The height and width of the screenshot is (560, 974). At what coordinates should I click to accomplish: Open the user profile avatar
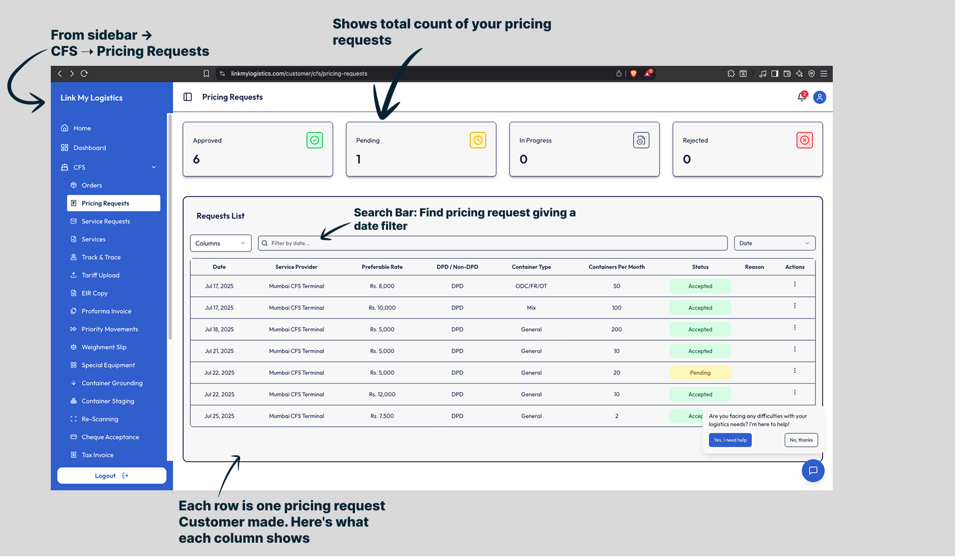click(x=819, y=98)
